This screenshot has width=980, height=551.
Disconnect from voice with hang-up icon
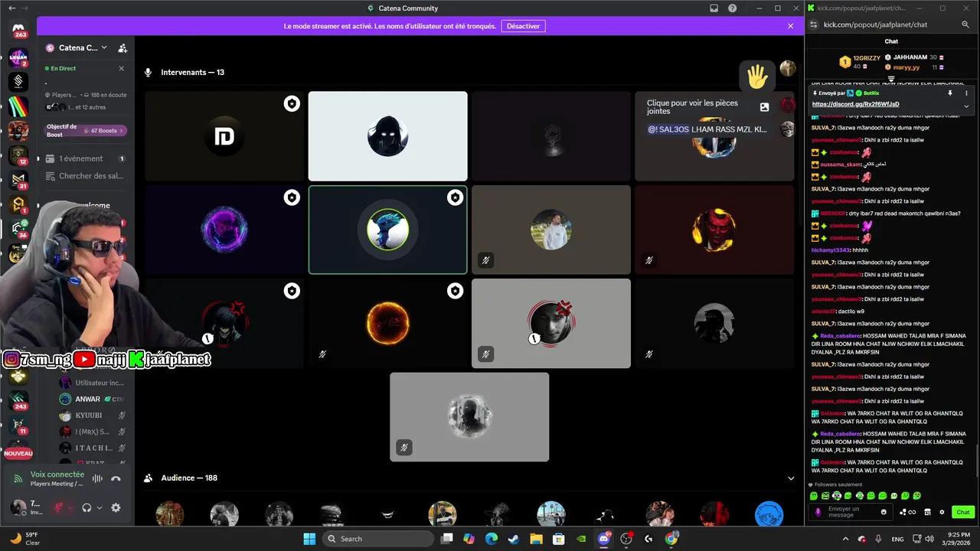116,479
